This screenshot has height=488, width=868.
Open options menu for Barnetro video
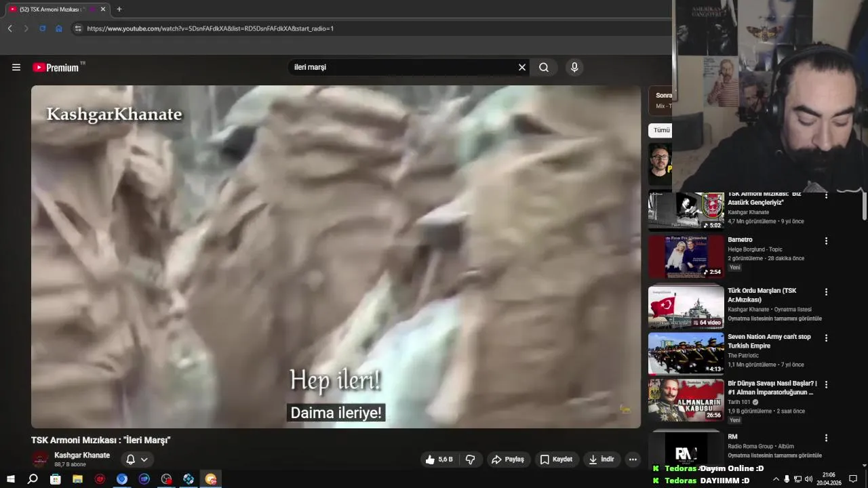(x=826, y=241)
